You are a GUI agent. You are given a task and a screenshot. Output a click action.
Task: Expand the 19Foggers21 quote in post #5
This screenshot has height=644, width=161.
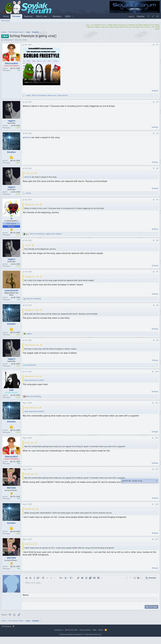(x=41, y=205)
